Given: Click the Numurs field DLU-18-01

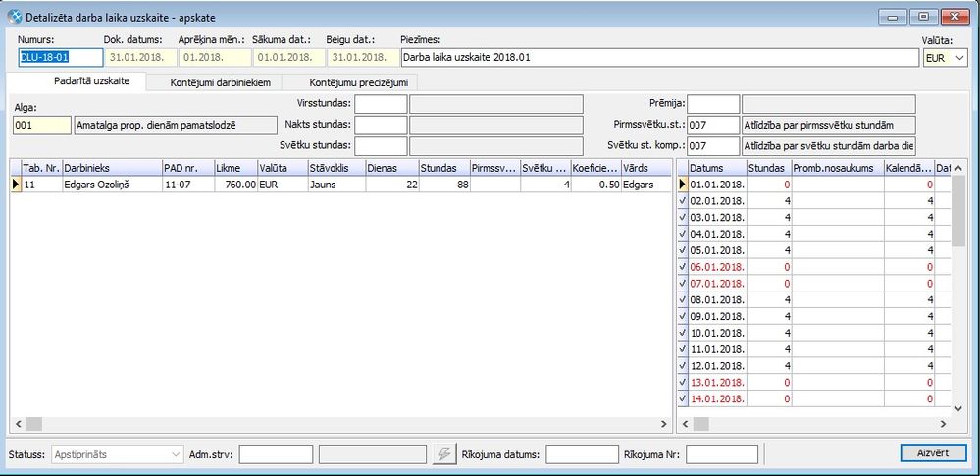Looking at the screenshot, I should tap(61, 58).
